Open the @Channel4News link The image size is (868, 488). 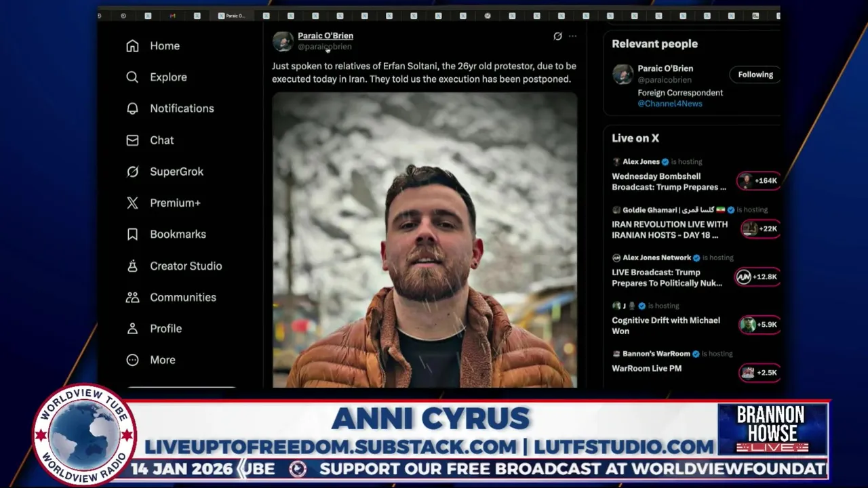tap(670, 104)
